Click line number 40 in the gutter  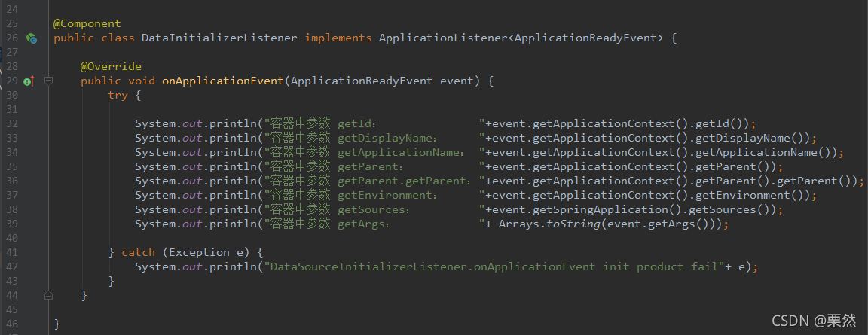(11, 238)
